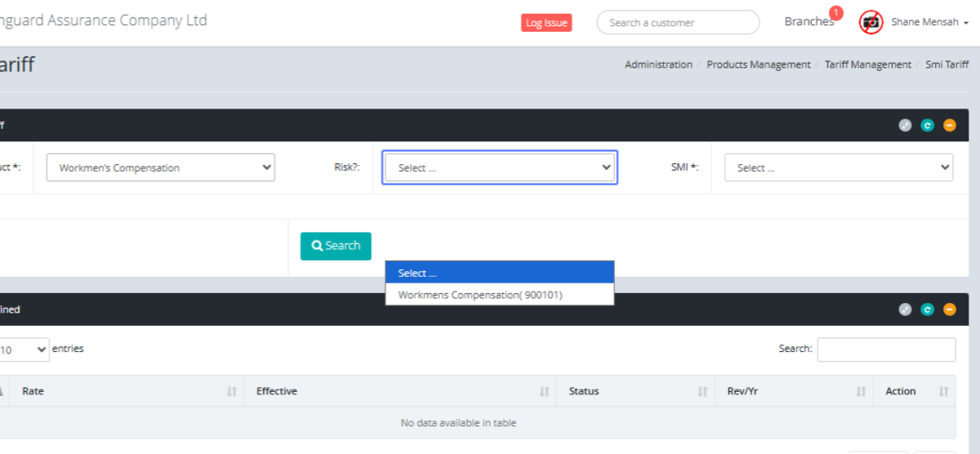
Task: Refresh the results table using the teal icon
Action: 927,309
